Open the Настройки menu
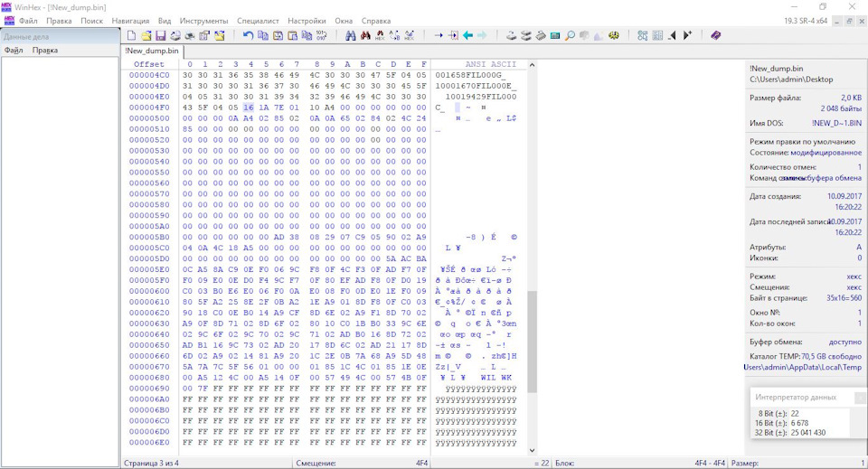Image resolution: width=868 pixels, height=469 pixels. click(307, 21)
